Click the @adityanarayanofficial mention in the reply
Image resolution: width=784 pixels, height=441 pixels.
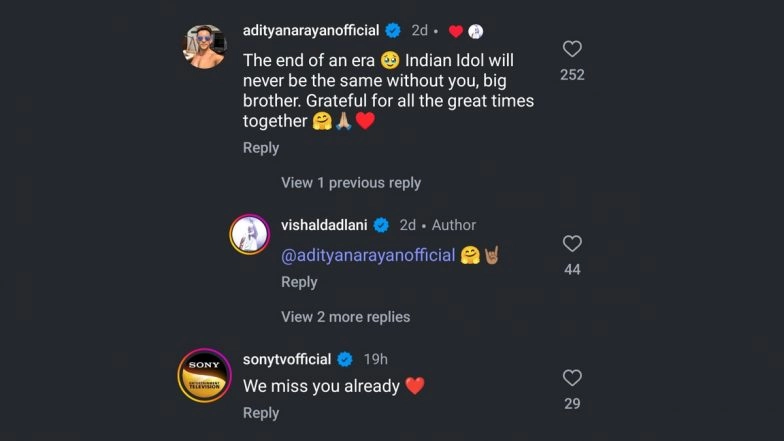(x=368, y=255)
